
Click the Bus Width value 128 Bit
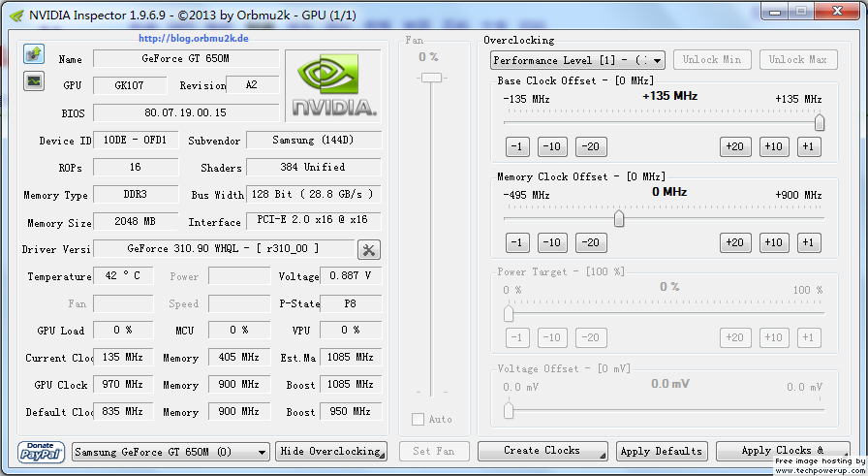point(313,195)
